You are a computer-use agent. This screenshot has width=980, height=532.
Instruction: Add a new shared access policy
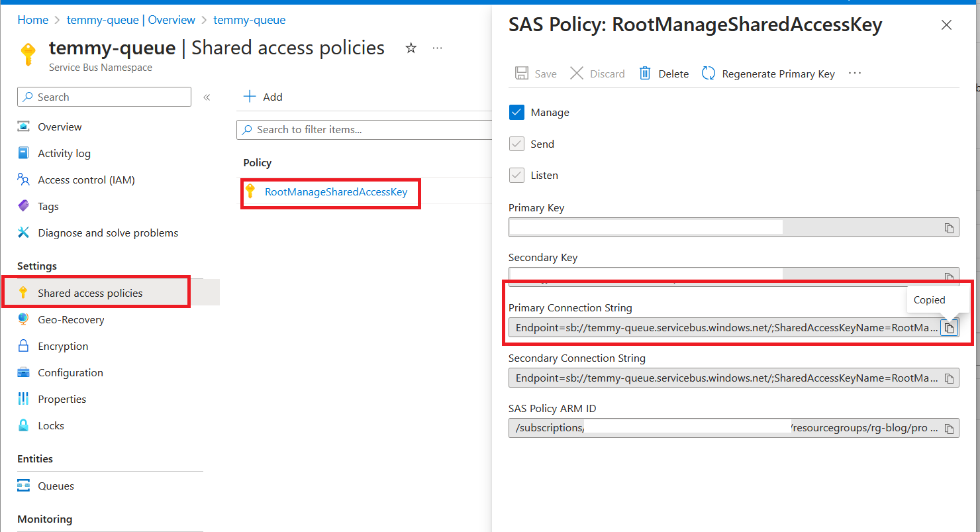pos(263,97)
